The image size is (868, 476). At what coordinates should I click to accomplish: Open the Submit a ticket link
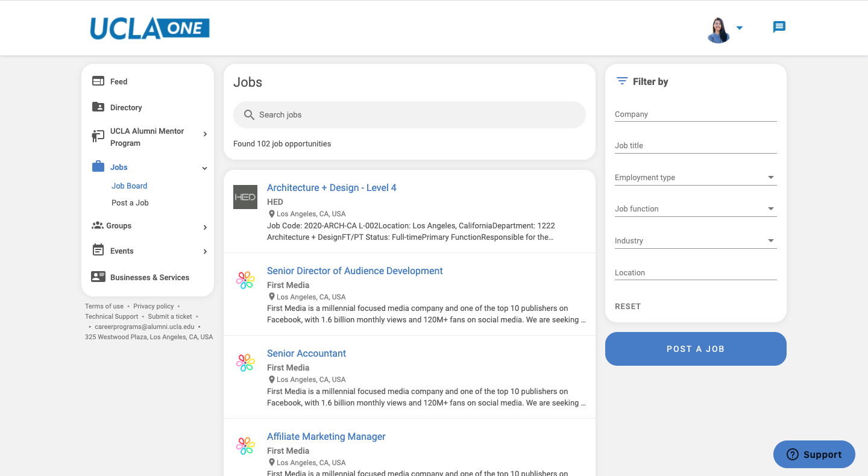pos(170,316)
